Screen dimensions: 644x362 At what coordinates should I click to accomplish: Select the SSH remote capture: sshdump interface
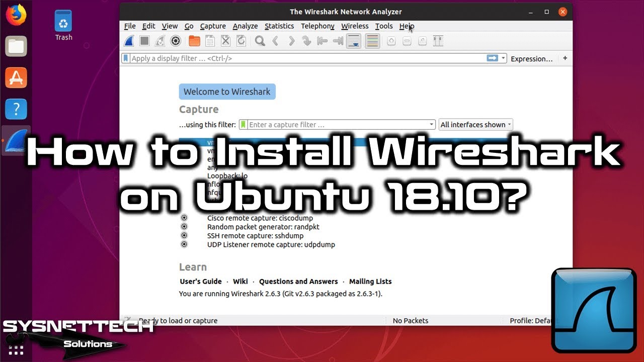[x=255, y=235]
